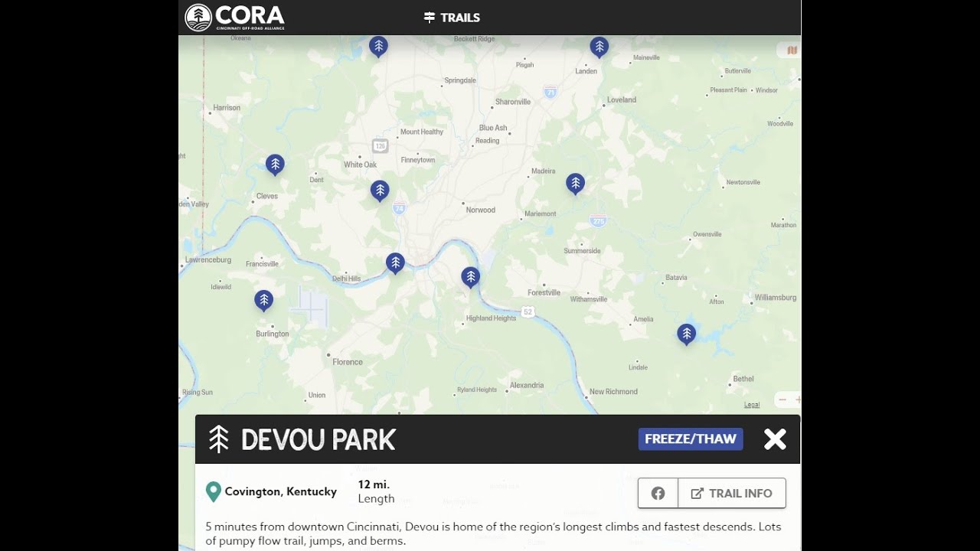
Task: Click the Covington location pin icon
Action: (x=214, y=491)
